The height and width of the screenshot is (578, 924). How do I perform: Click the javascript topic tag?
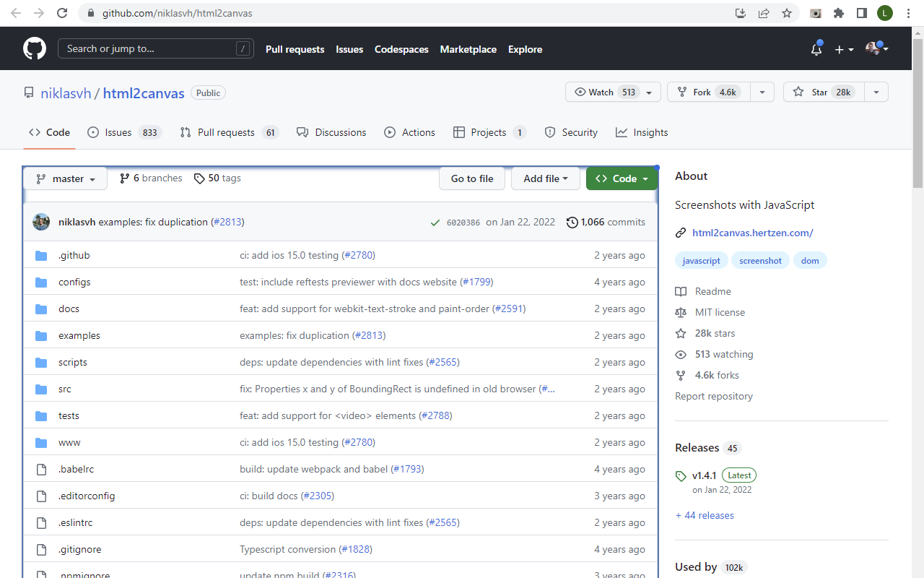coord(702,261)
